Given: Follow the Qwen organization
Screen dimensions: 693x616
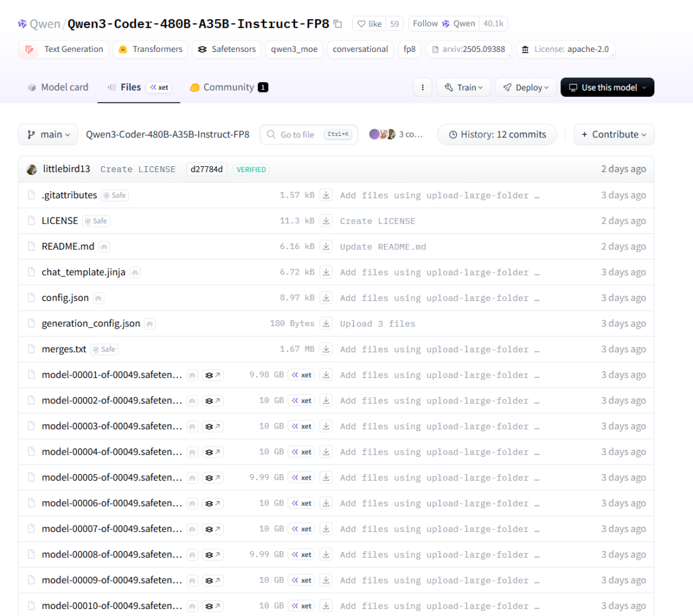Looking at the screenshot, I should [444, 23].
